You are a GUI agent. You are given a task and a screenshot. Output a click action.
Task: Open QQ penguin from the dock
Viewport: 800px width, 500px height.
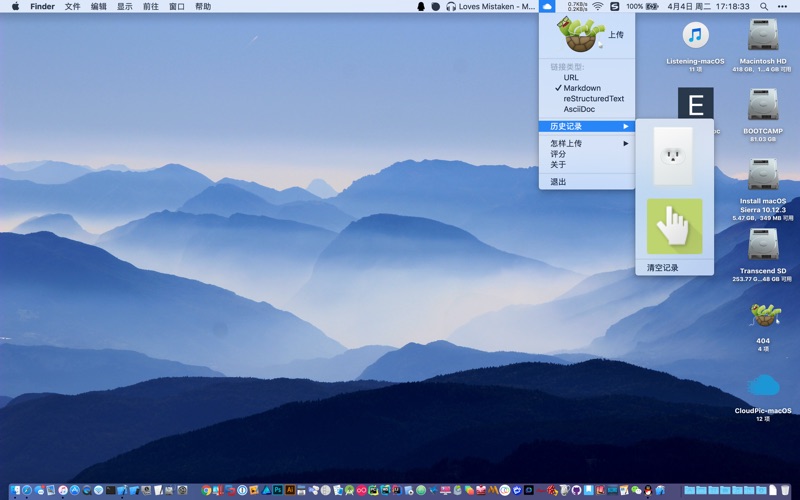point(648,490)
